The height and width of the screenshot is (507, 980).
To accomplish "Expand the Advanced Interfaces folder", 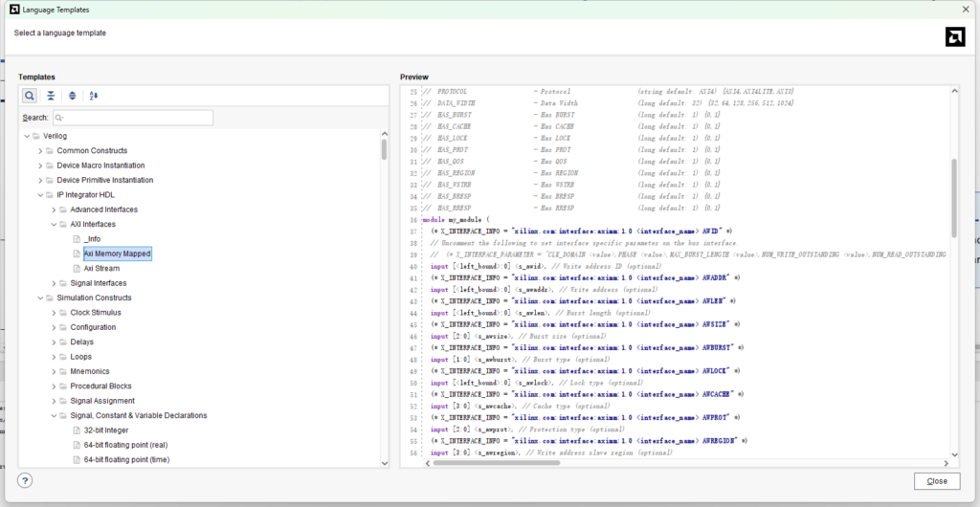I will tap(54, 209).
